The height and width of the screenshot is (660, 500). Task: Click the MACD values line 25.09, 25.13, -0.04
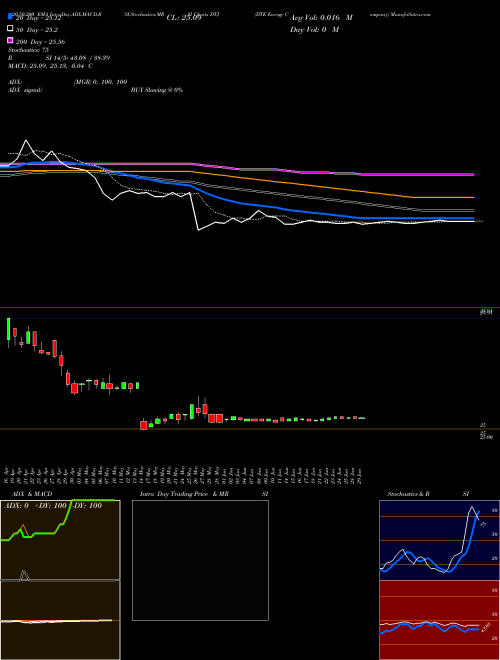pos(51,66)
